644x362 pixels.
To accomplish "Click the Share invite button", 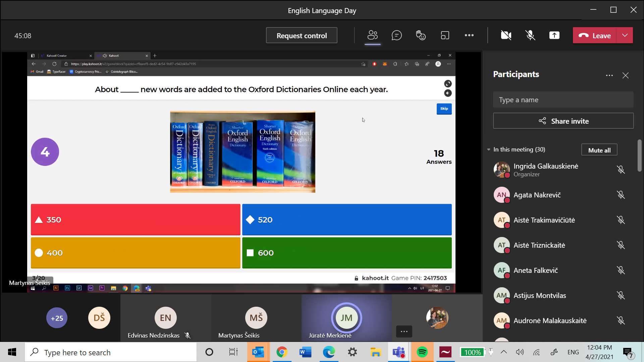I will 563,121.
